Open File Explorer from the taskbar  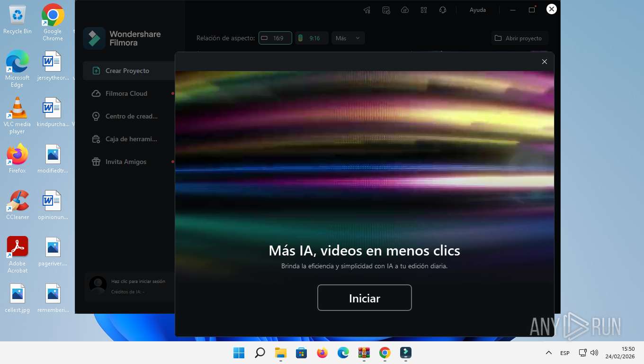pyautogui.click(x=281, y=353)
